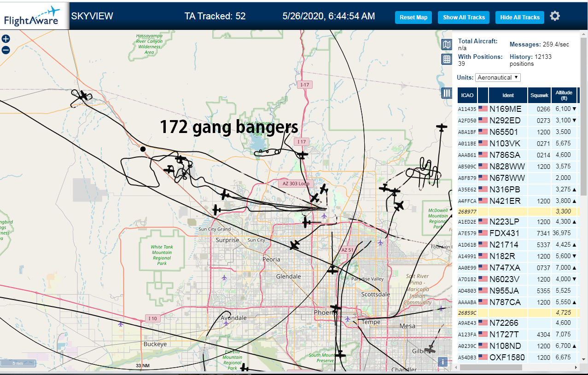The width and height of the screenshot is (588, 375).
Task: Click the squawk value 7341
Action: 543,234
